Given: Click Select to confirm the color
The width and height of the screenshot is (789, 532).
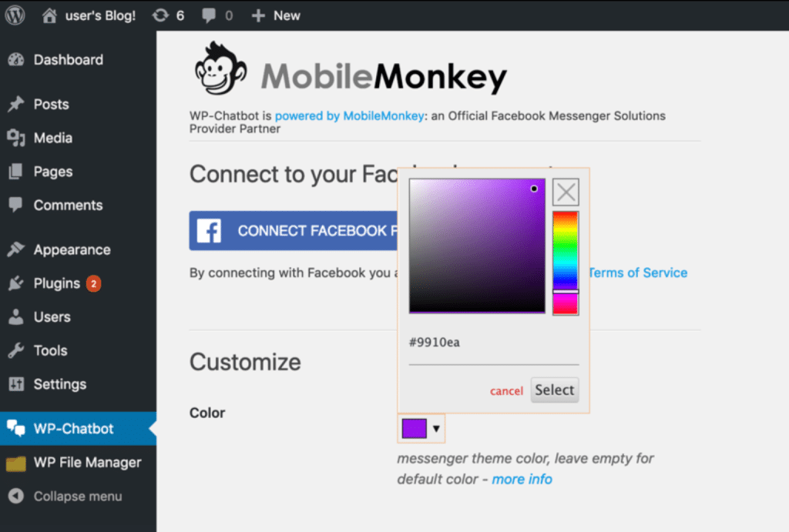Looking at the screenshot, I should (555, 390).
